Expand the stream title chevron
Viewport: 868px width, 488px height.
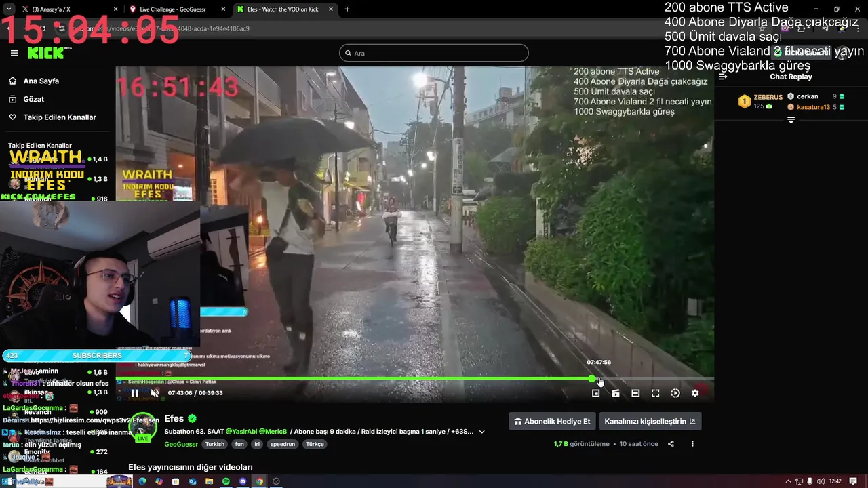[482, 432]
